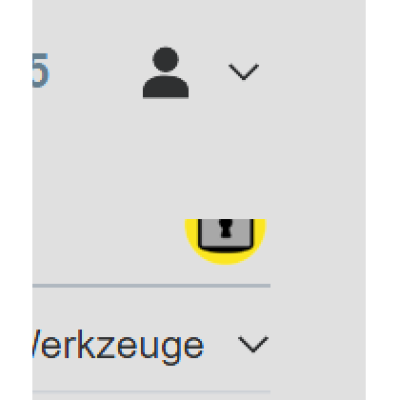
Task: Click the shoulders of the user silhouette
Action: coord(166,87)
